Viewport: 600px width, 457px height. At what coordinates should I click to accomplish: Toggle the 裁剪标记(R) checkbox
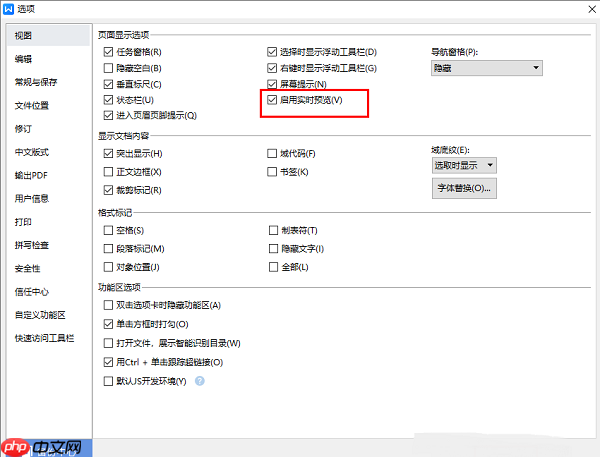coord(108,190)
